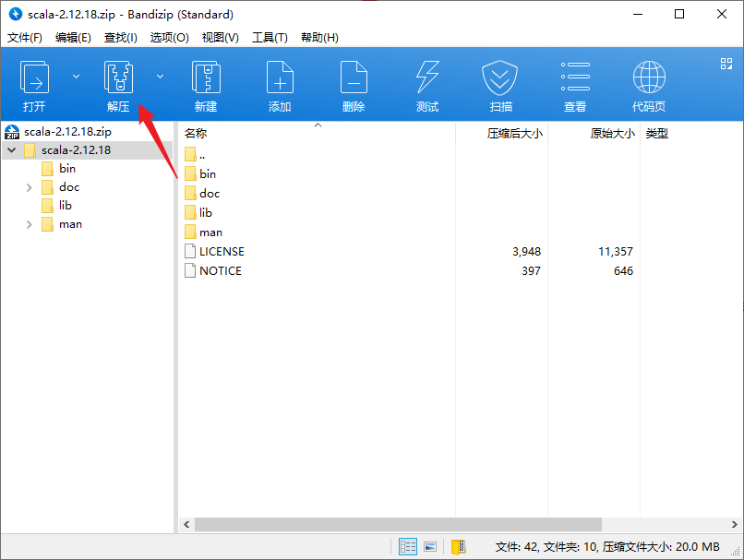
Task: Collapse the scala-2.12.18 tree node
Action: coord(11,150)
